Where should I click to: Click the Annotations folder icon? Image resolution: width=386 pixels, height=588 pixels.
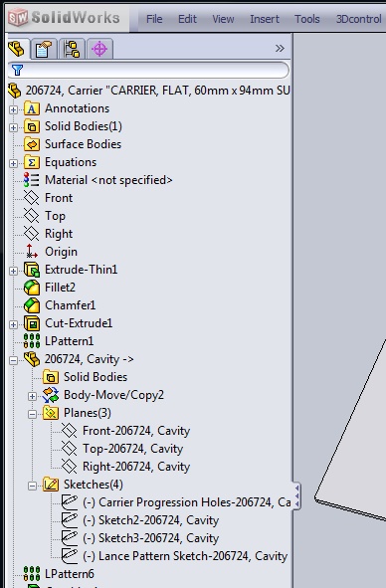point(32,108)
